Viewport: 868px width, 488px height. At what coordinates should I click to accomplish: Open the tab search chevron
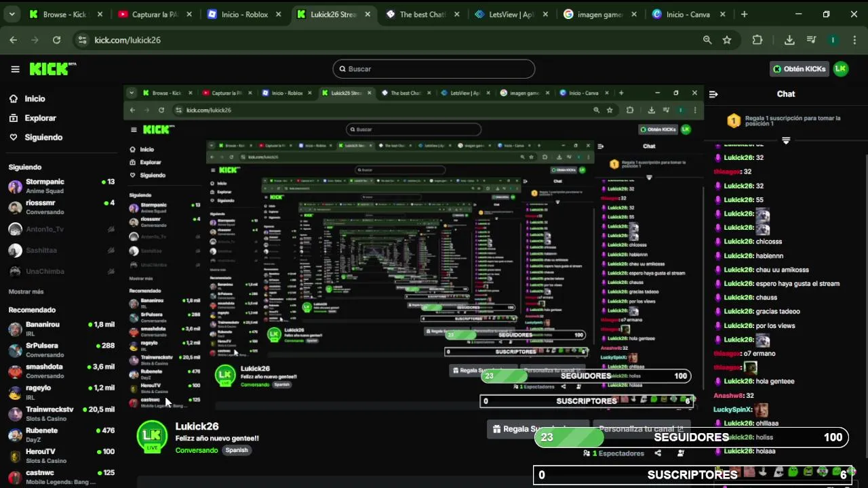pos(12,14)
